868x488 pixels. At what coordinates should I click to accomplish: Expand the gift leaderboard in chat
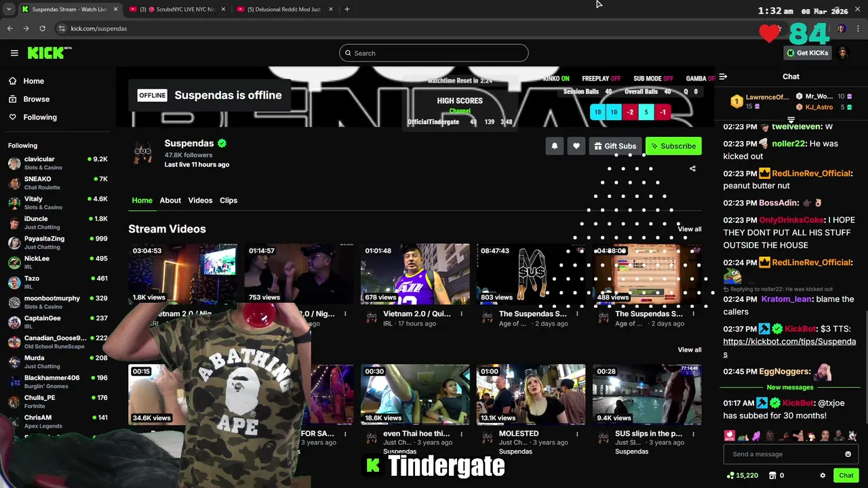(791, 119)
